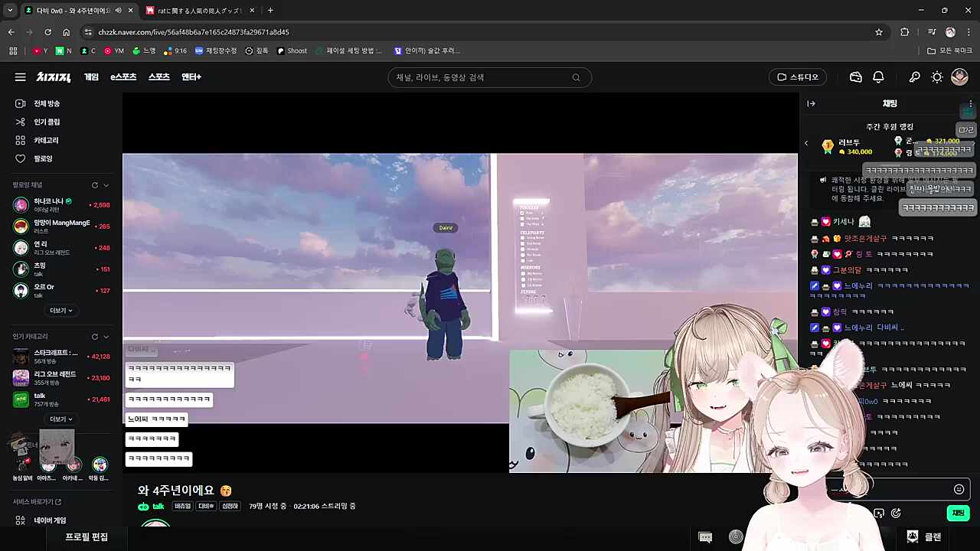The height and width of the screenshot is (551, 980).
Task: Open browser apps grid shortcut
Action: pyautogui.click(x=13, y=51)
